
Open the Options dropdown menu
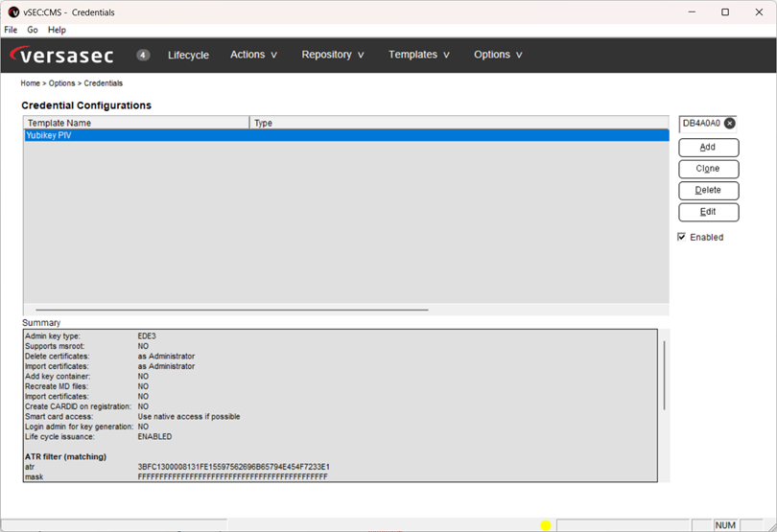[498, 55]
